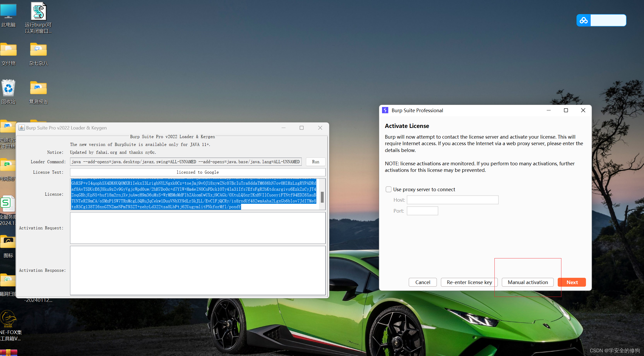Click the 'Updated by fahai.org' notice text
644x356 pixels.
(x=113, y=152)
